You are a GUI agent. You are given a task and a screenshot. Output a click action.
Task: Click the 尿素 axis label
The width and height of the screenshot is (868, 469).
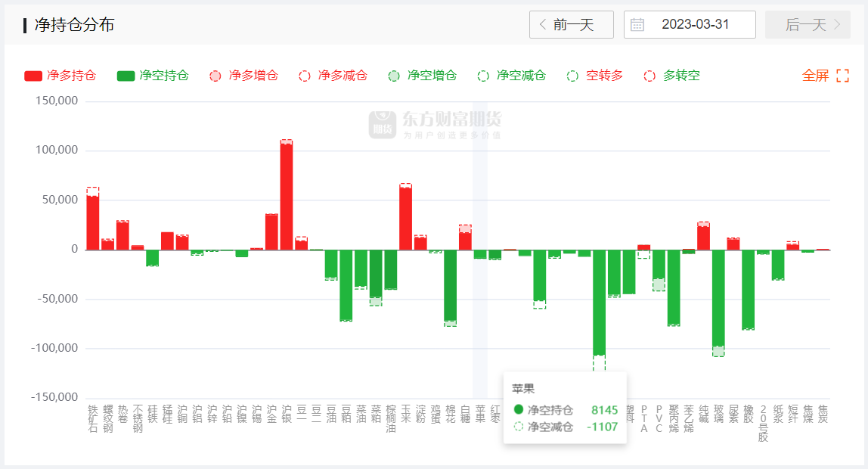coord(733,415)
